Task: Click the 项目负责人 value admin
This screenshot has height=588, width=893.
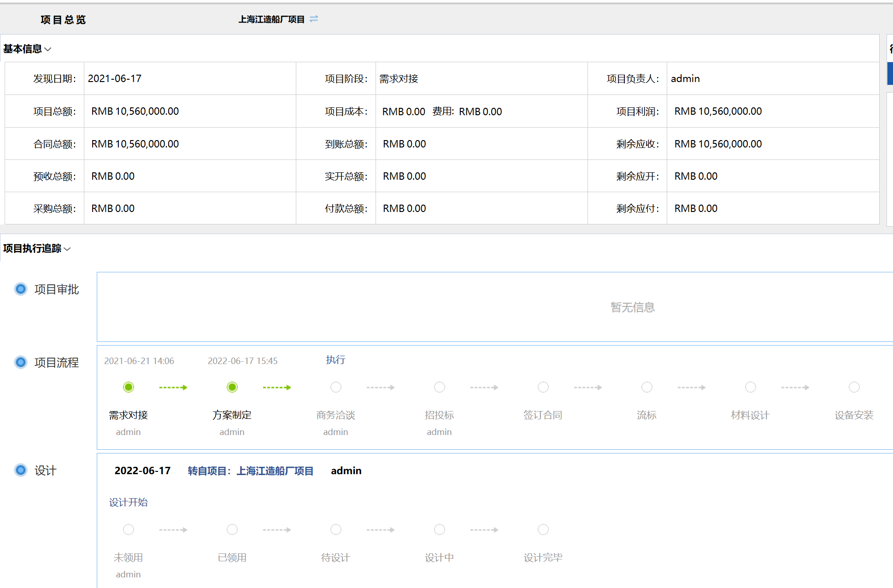Action: click(685, 79)
